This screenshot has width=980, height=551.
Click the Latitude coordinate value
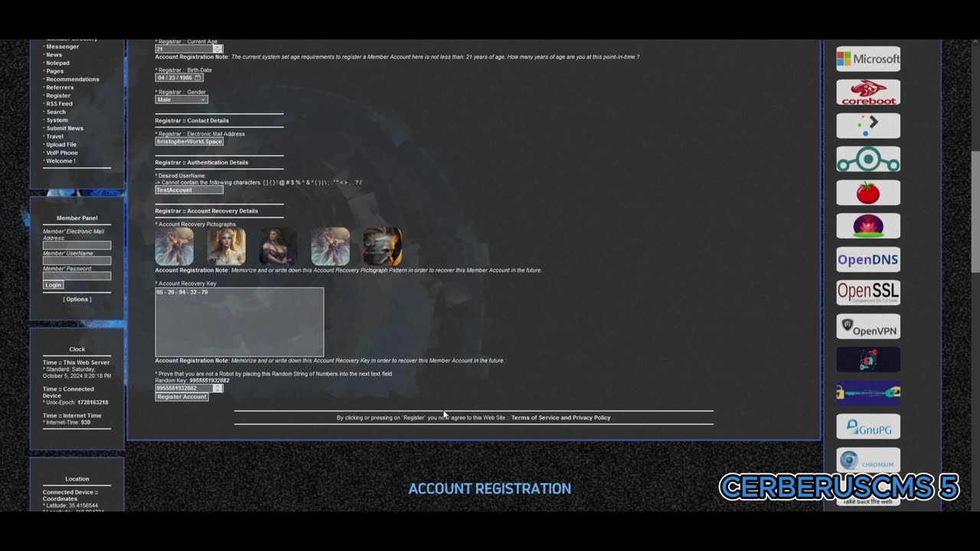click(83, 506)
